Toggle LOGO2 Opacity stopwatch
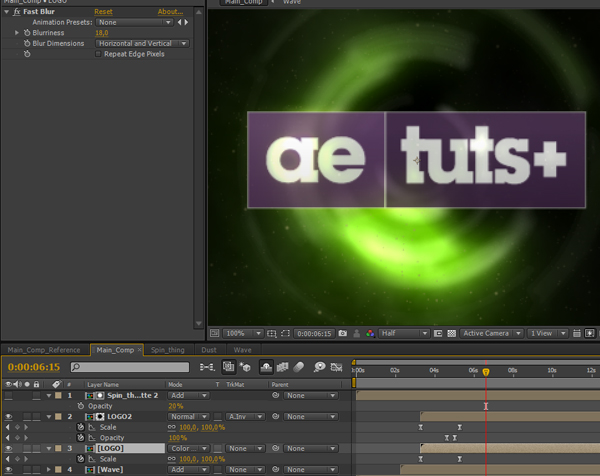 (x=80, y=438)
